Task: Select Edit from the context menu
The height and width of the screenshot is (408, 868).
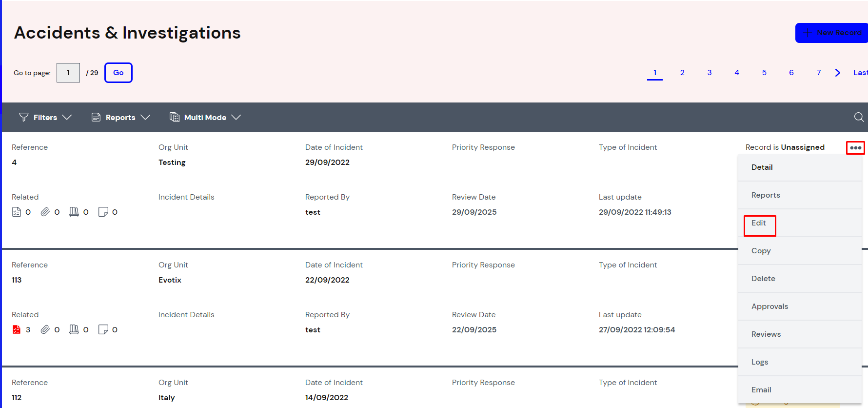Action: (x=759, y=223)
